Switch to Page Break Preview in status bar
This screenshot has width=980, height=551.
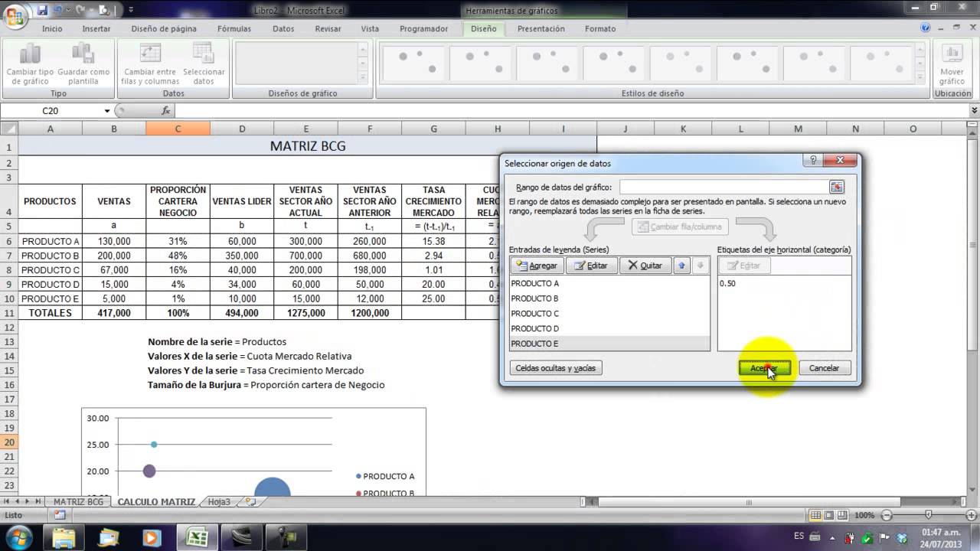[x=844, y=516]
